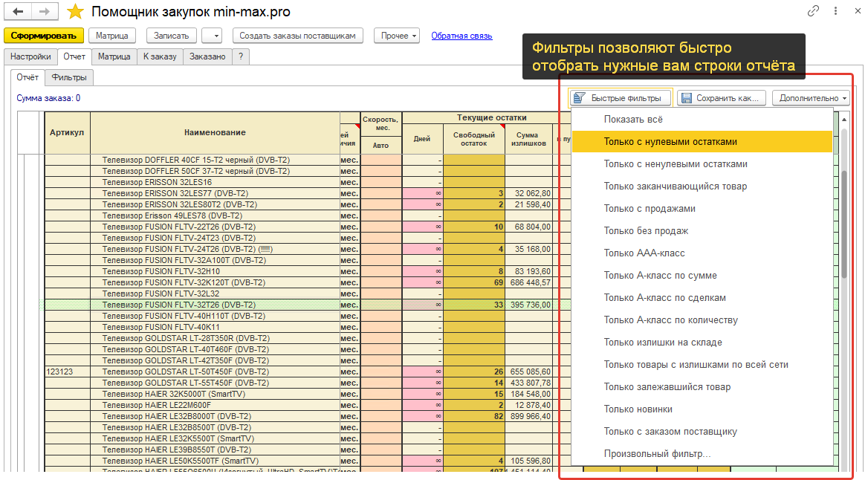Screen dimensions: 868x480
Task: Expand the Дополнительно dropdown
Action: pyautogui.click(x=813, y=98)
